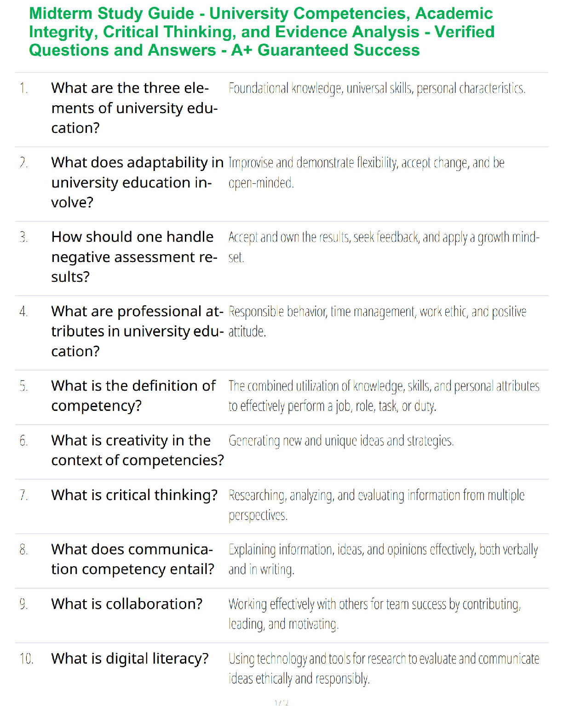Select question 1 about three elements

click(134, 108)
